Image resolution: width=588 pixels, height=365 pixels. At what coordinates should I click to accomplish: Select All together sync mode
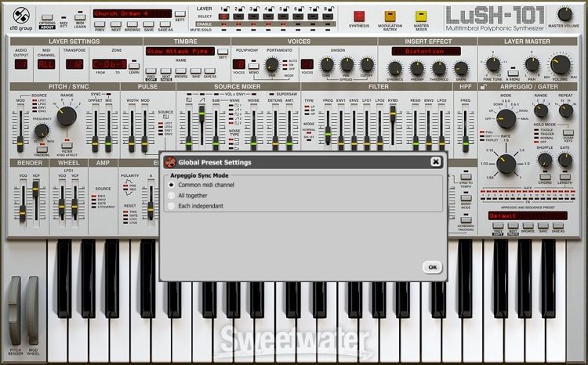[x=172, y=195]
